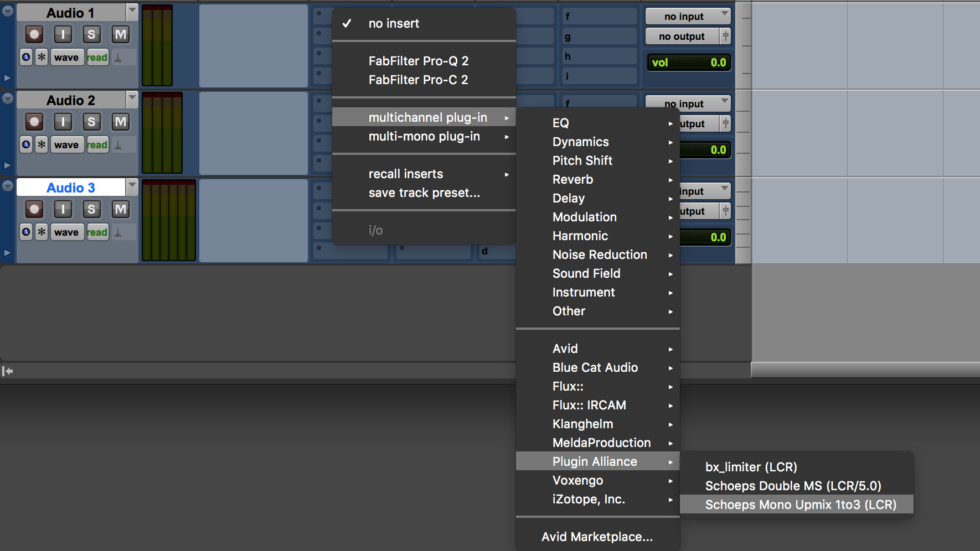Open Elastic Audio plug-in selector on Audio 3

42,232
